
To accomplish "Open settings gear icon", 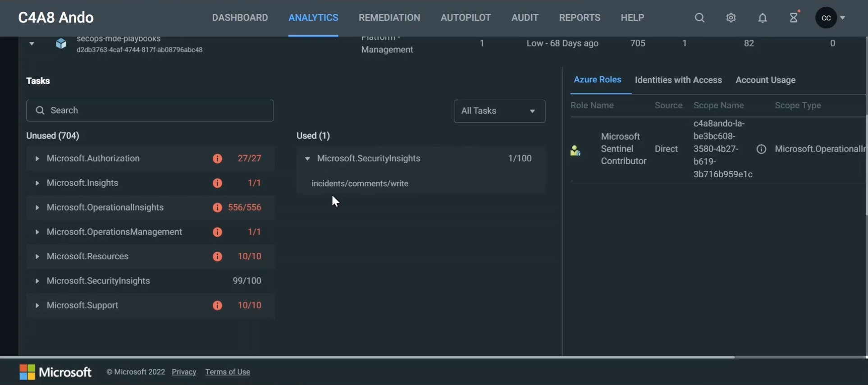I will point(731,18).
